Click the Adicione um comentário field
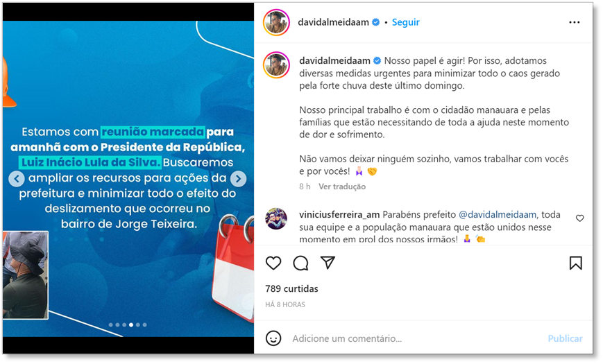The height and width of the screenshot is (364, 603). point(416,338)
